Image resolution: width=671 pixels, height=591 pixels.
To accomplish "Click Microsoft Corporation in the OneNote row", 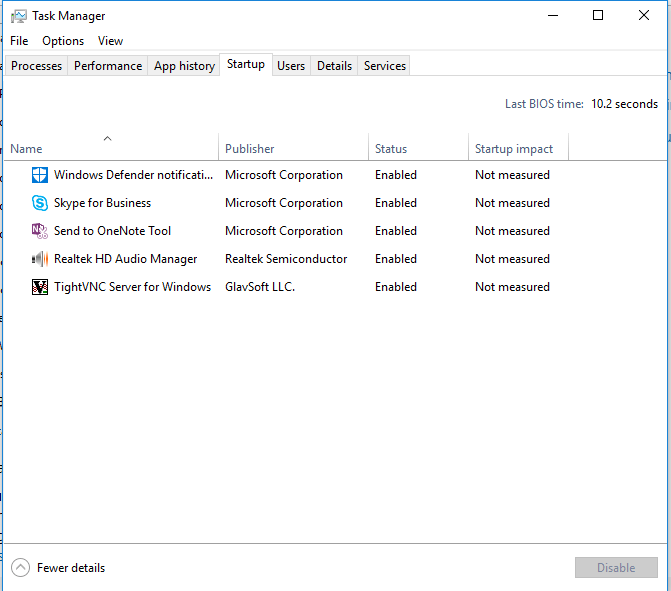I will click(284, 231).
